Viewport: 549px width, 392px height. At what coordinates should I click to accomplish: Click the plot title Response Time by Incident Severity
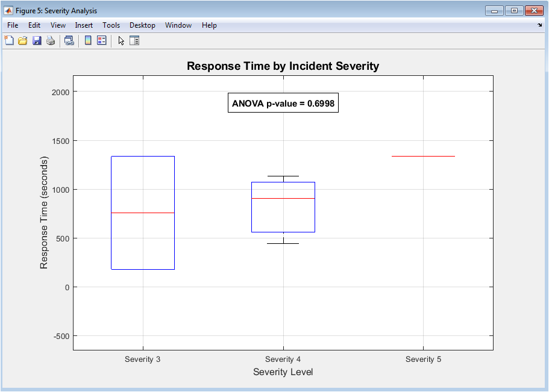[283, 66]
